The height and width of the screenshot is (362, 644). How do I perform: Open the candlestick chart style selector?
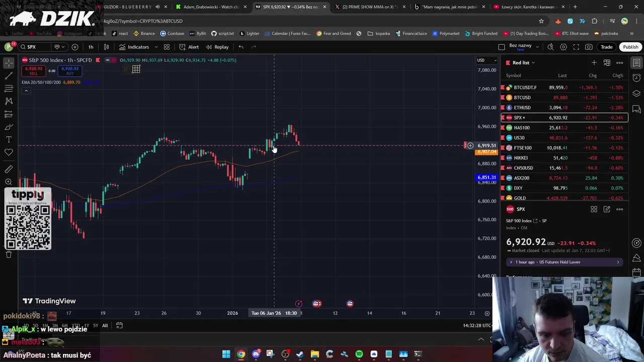point(106,47)
